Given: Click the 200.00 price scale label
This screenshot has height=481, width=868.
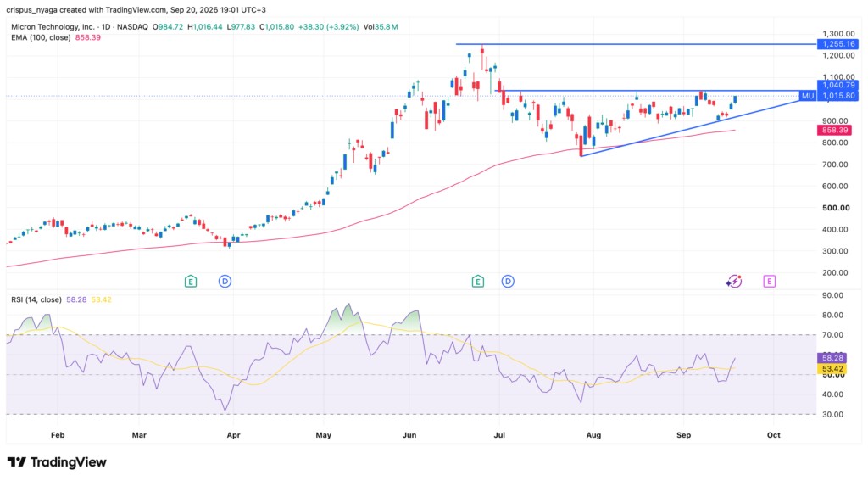Looking at the screenshot, I should point(835,272).
